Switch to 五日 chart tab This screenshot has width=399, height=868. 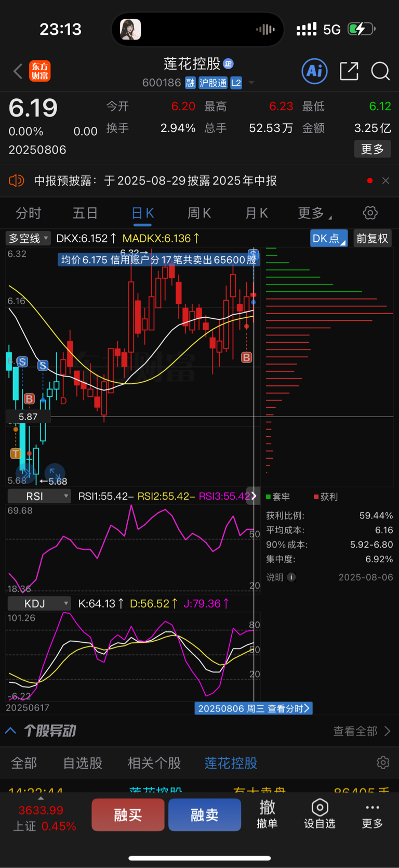coord(85,213)
